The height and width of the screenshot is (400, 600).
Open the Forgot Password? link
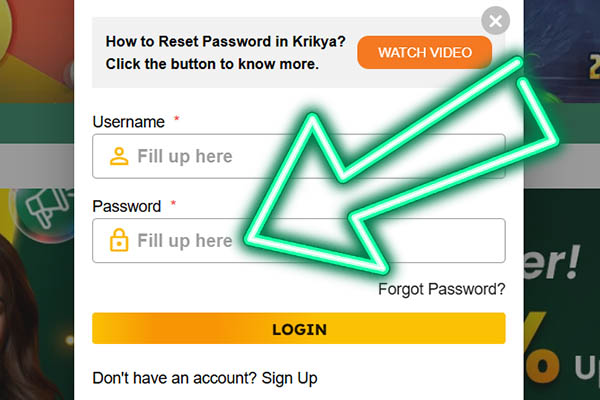click(x=441, y=290)
